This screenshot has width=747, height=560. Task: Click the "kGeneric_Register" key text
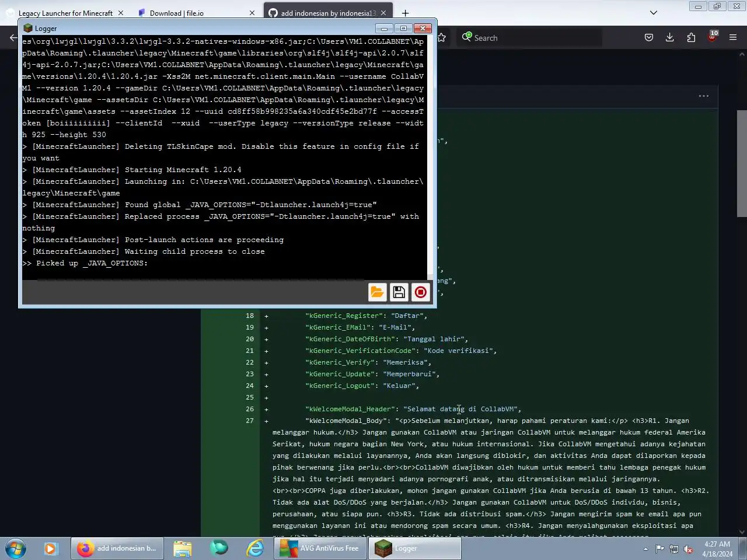(344, 316)
